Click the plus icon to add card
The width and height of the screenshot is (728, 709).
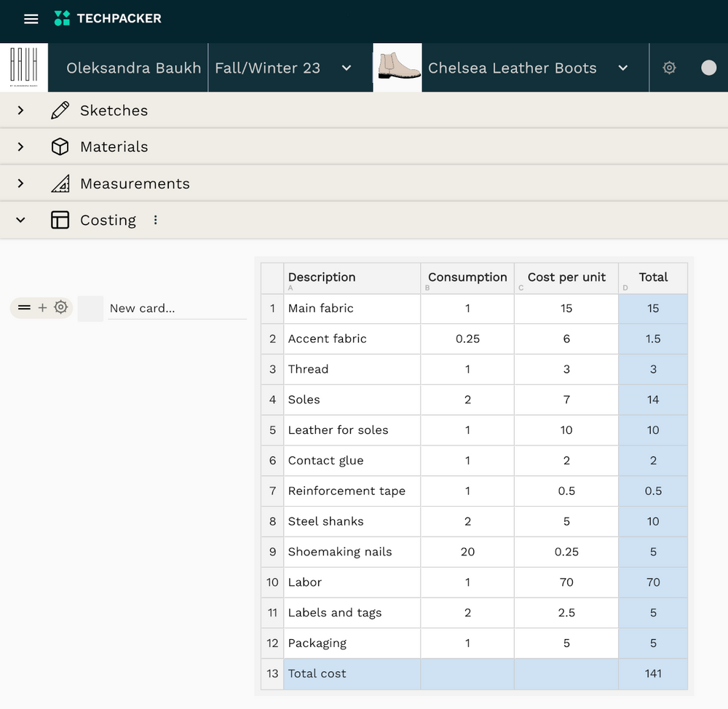point(42,308)
